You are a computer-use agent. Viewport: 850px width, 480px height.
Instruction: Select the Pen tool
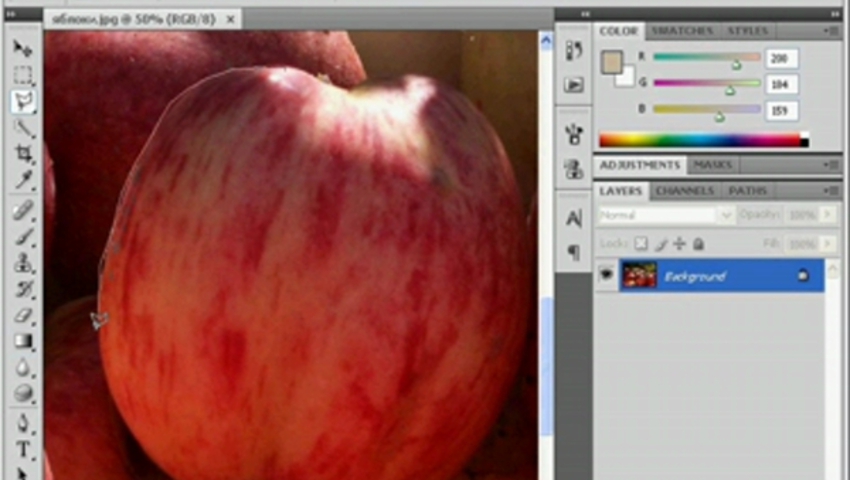click(x=23, y=423)
